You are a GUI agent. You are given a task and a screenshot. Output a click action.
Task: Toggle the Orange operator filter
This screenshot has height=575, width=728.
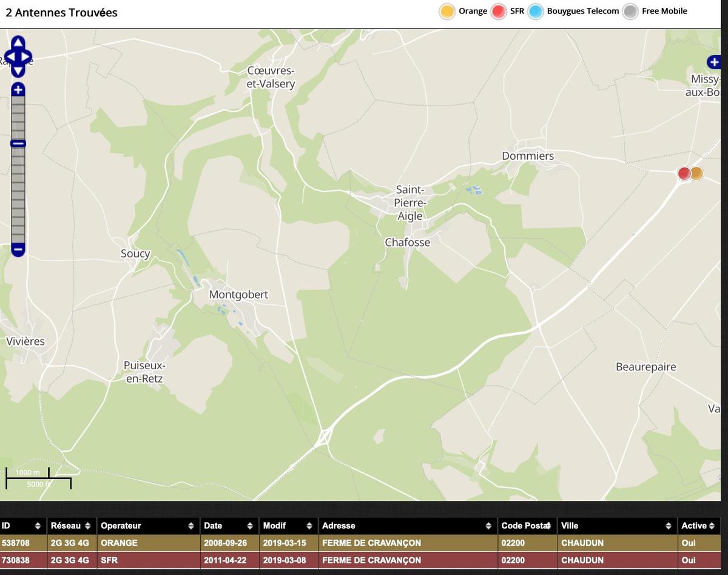447,12
